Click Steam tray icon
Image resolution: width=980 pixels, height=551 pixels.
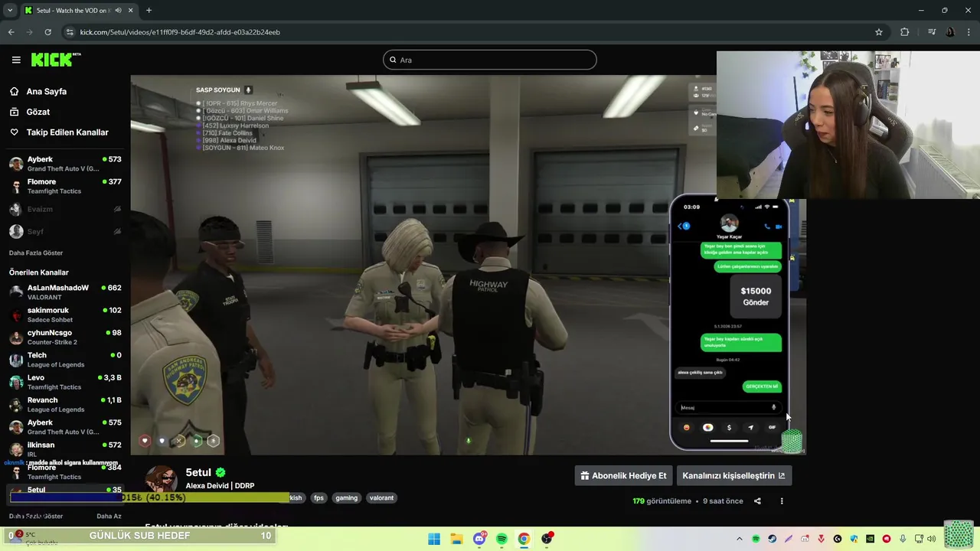click(772, 539)
